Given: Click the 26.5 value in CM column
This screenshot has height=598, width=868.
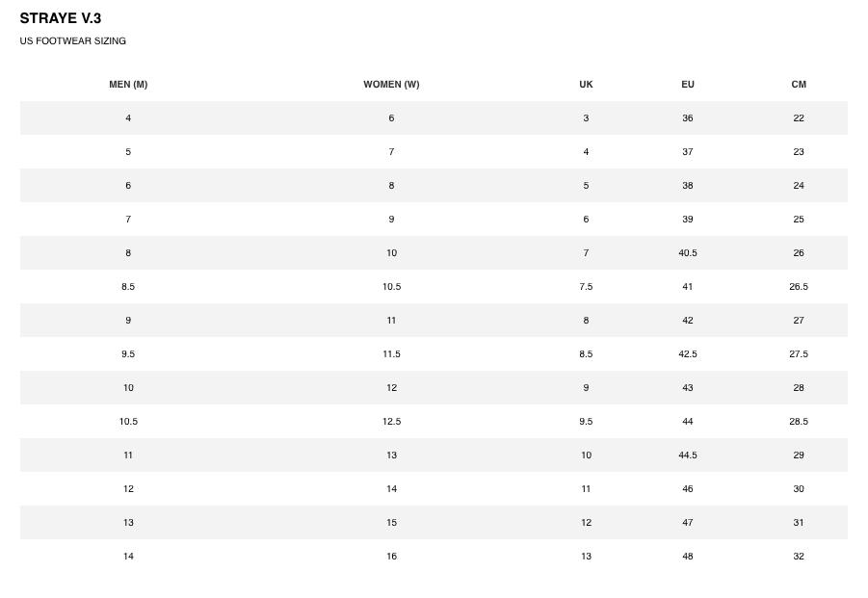Looking at the screenshot, I should [799, 287].
